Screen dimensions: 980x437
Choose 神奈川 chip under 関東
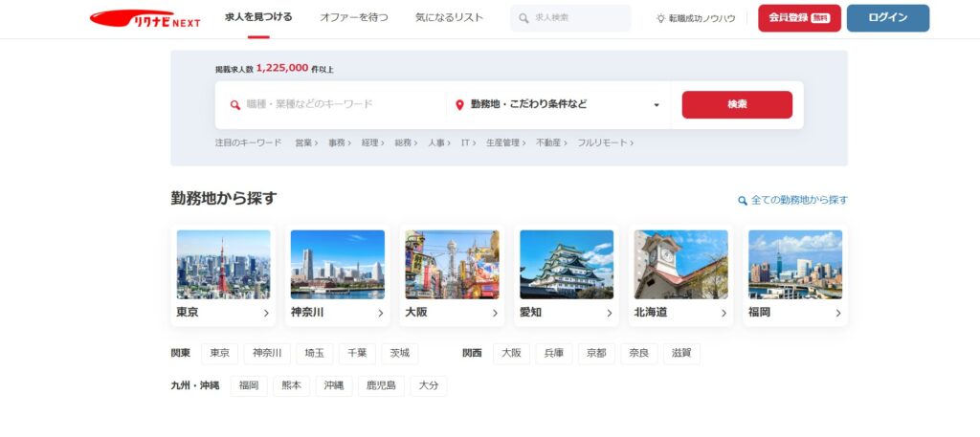(x=268, y=354)
